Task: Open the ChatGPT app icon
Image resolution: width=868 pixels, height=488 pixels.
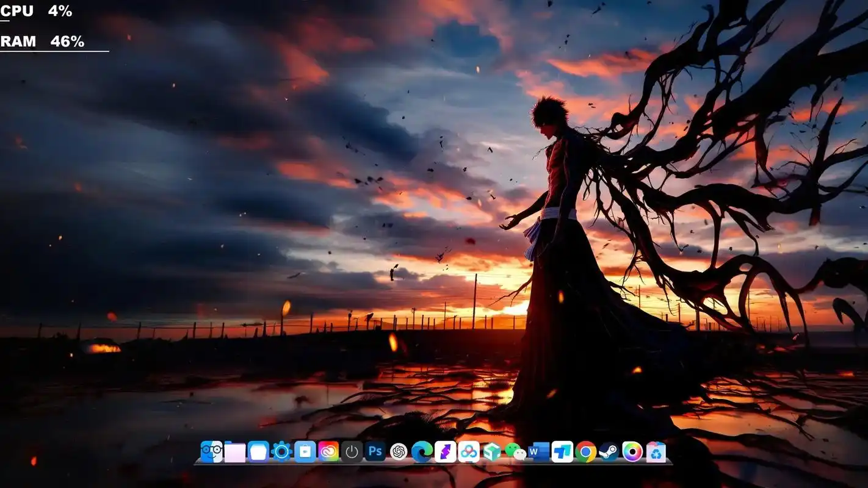Action: click(x=399, y=452)
